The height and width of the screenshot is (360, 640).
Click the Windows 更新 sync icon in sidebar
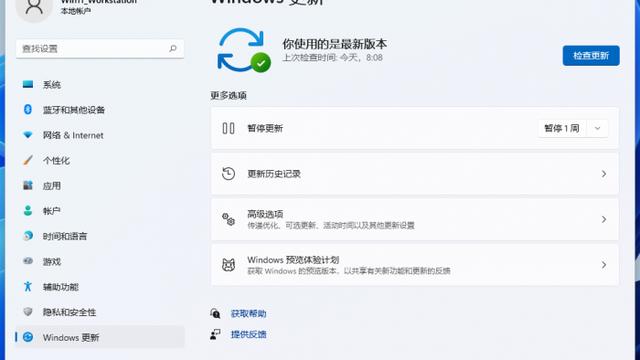click(x=28, y=337)
